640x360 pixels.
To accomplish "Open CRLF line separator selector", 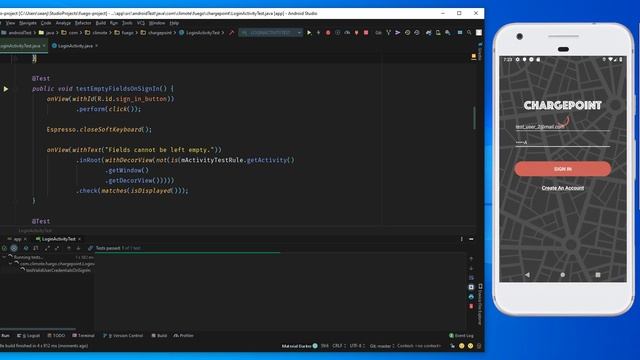I will click(x=338, y=346).
